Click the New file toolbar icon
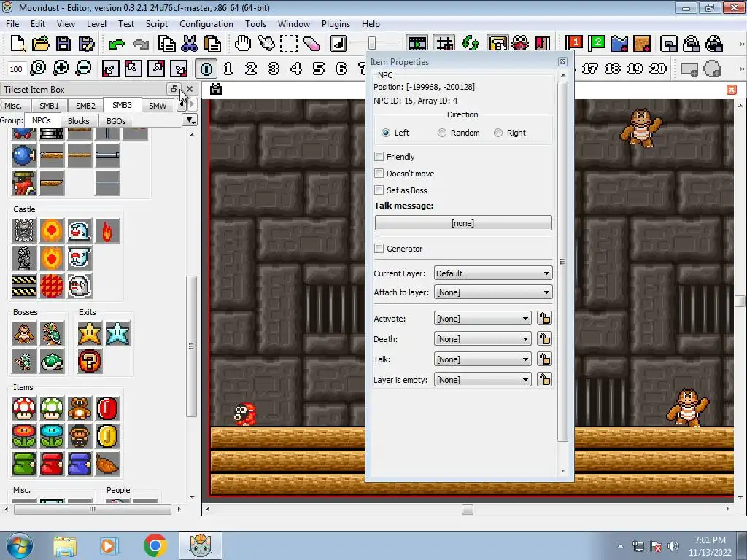The width and height of the screenshot is (747, 560). [18, 44]
